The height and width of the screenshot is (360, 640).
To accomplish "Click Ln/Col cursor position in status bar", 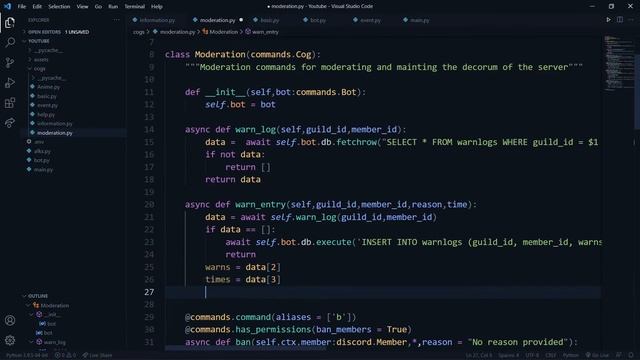I will coord(479,355).
